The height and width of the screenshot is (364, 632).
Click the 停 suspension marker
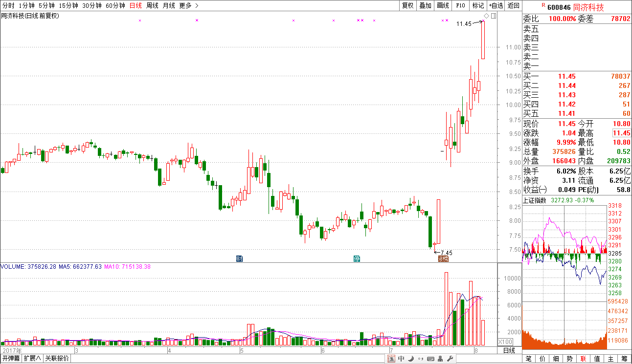pos(357,258)
